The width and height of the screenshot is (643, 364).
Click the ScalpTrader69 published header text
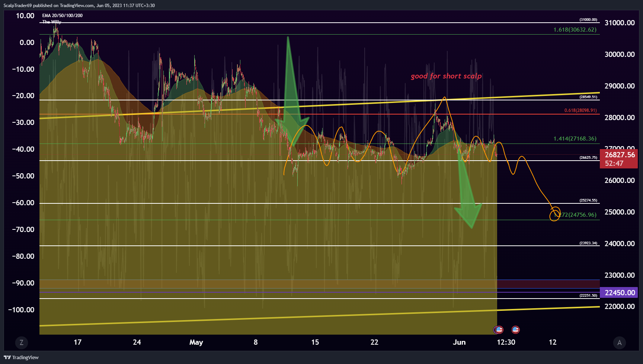coord(79,5)
